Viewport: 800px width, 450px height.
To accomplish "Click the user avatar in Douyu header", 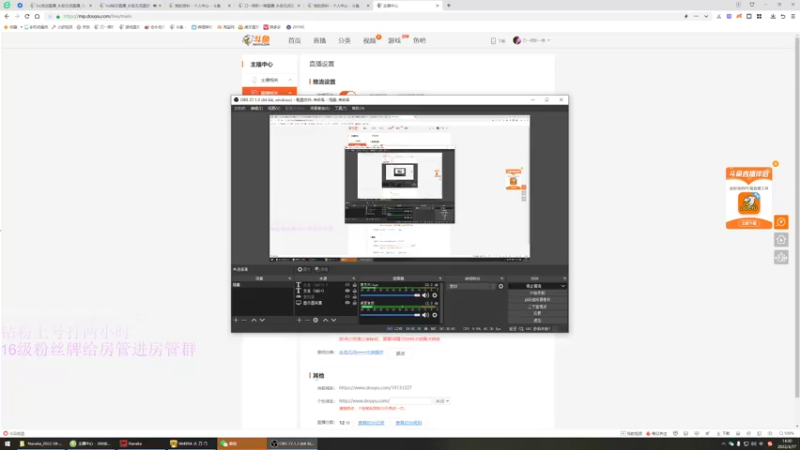I will 517,40.
